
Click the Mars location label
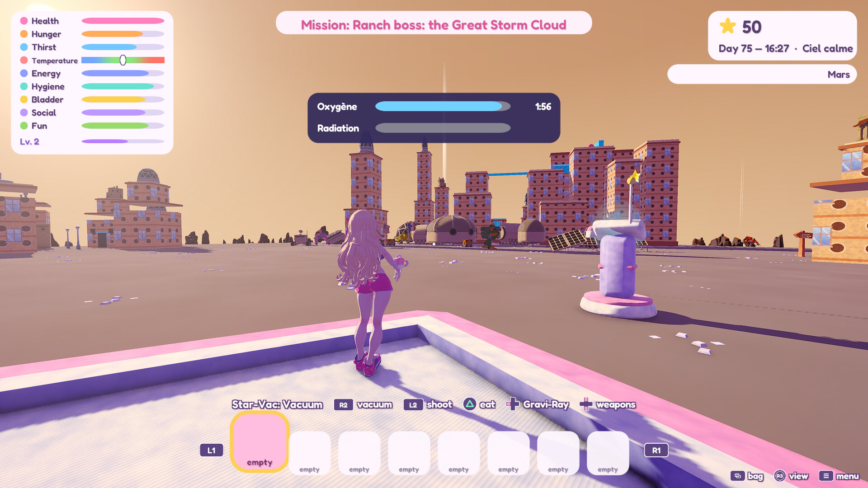[839, 75]
